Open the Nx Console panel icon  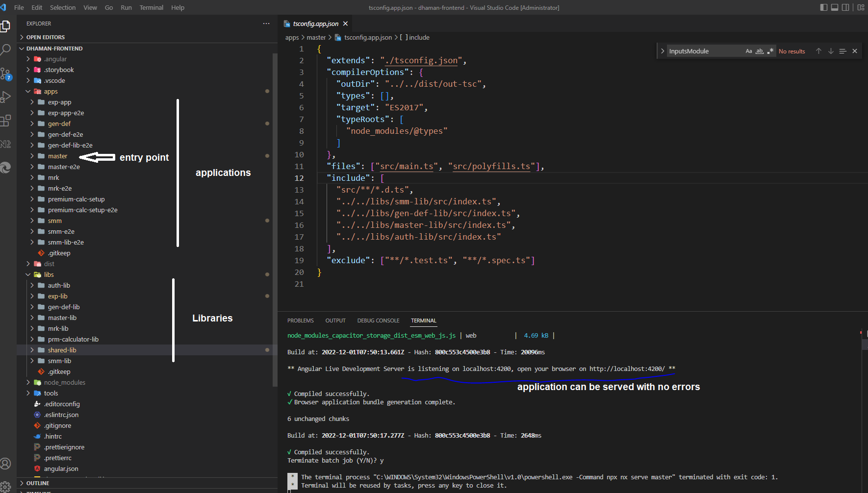tap(6, 144)
